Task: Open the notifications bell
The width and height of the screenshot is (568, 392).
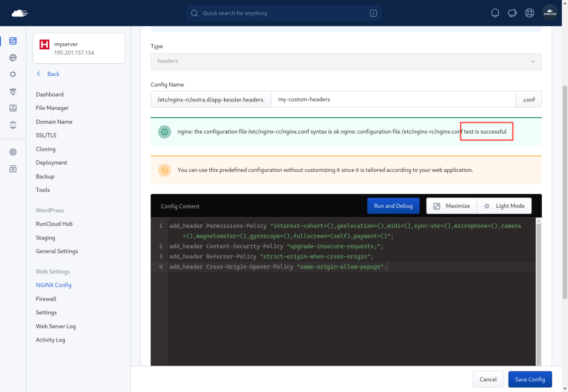Action: tap(495, 13)
